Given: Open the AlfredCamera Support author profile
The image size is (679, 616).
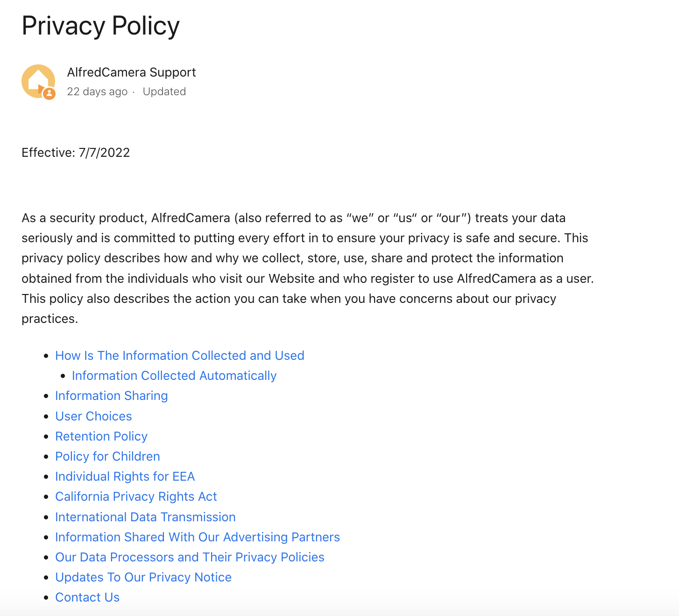Looking at the screenshot, I should click(131, 72).
